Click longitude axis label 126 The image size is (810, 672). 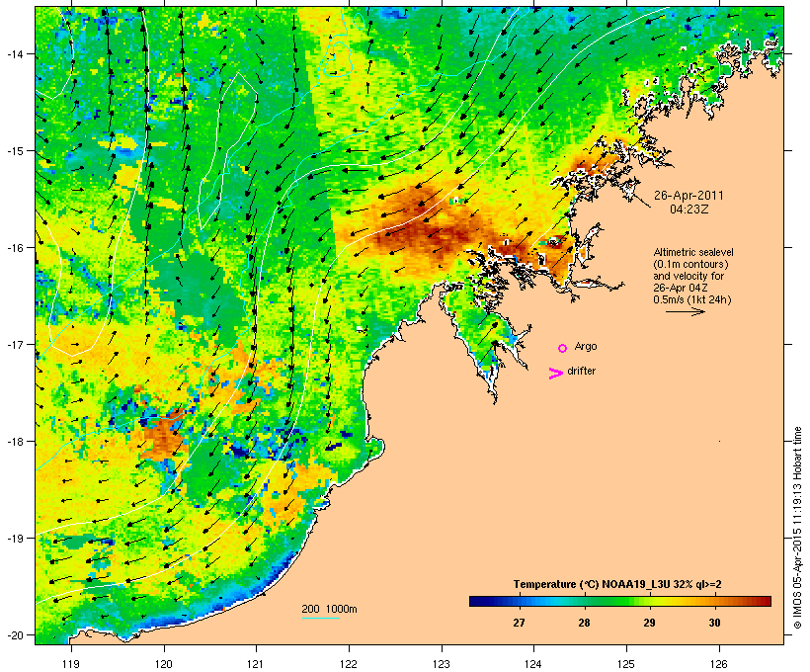tap(719, 664)
